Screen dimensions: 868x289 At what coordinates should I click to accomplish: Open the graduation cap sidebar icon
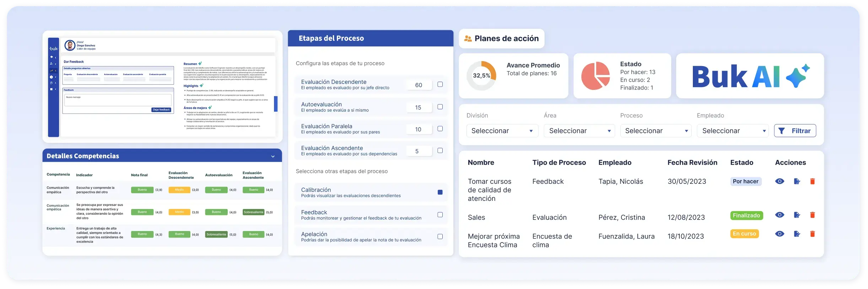click(52, 57)
